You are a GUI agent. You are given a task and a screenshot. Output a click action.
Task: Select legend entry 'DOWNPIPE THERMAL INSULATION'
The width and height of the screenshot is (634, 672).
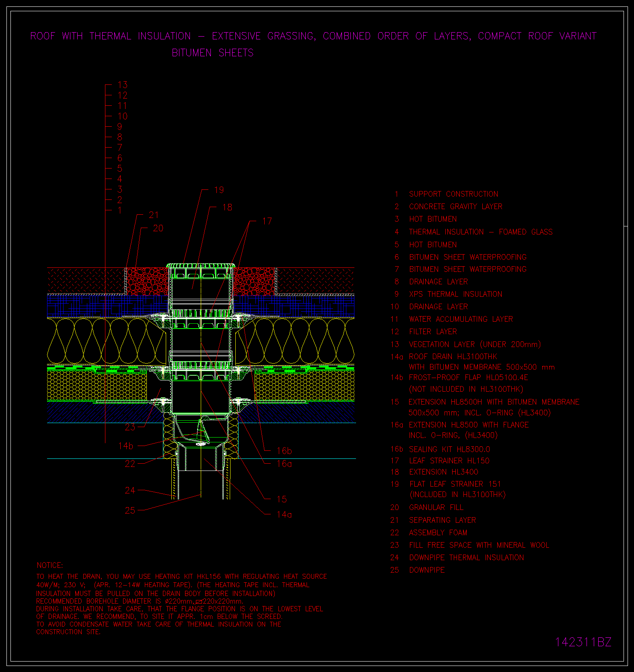tap(466, 558)
